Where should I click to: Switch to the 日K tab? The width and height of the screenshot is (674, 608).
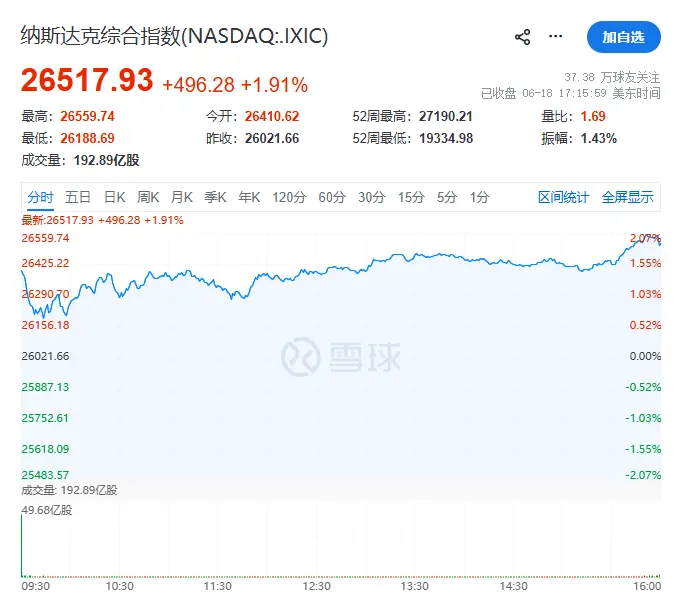pos(115,197)
